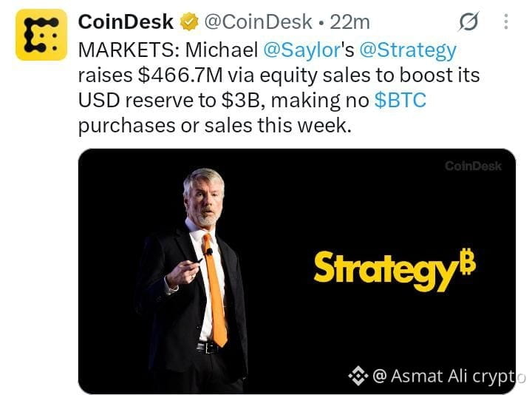Open the @Saylor mention link
The width and height of the screenshot is (532, 395).
301,50
